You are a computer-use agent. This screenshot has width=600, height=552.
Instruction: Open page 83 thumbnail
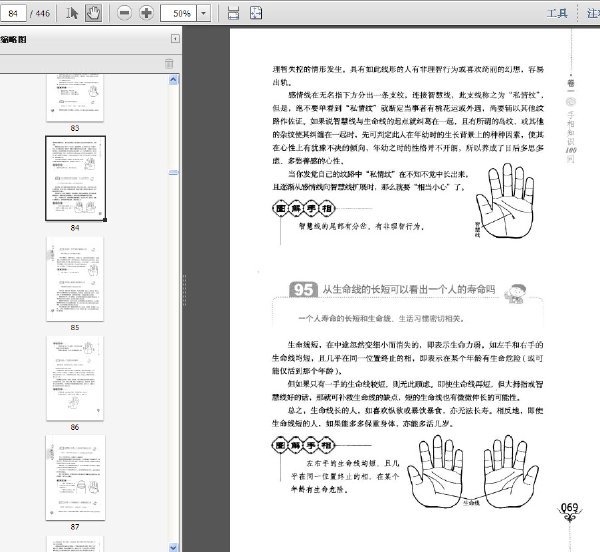(75, 98)
